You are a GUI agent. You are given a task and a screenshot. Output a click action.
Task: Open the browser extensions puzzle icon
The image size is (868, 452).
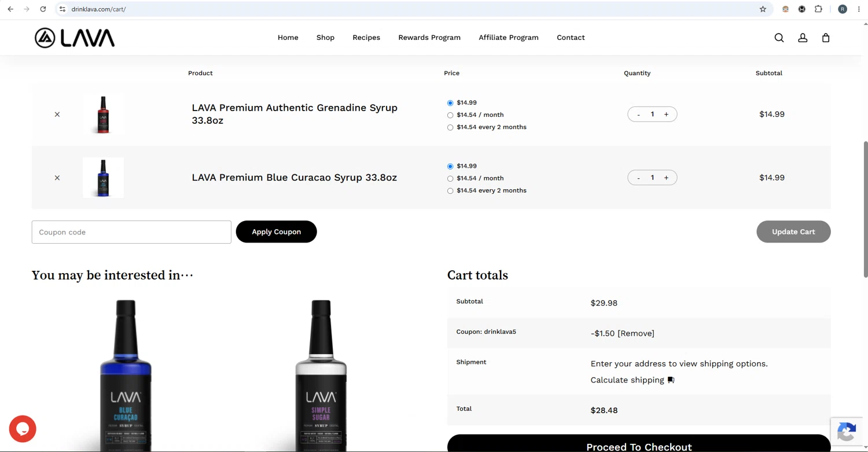point(818,9)
